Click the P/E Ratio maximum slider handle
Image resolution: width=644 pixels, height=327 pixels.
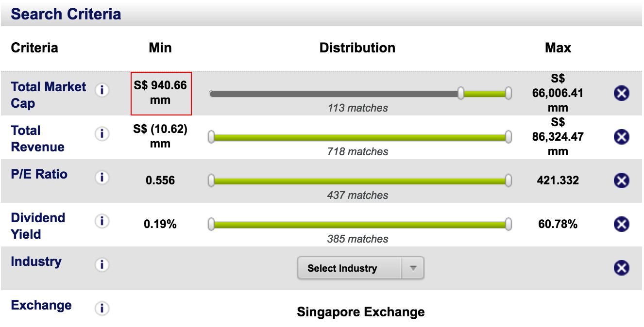pos(508,181)
